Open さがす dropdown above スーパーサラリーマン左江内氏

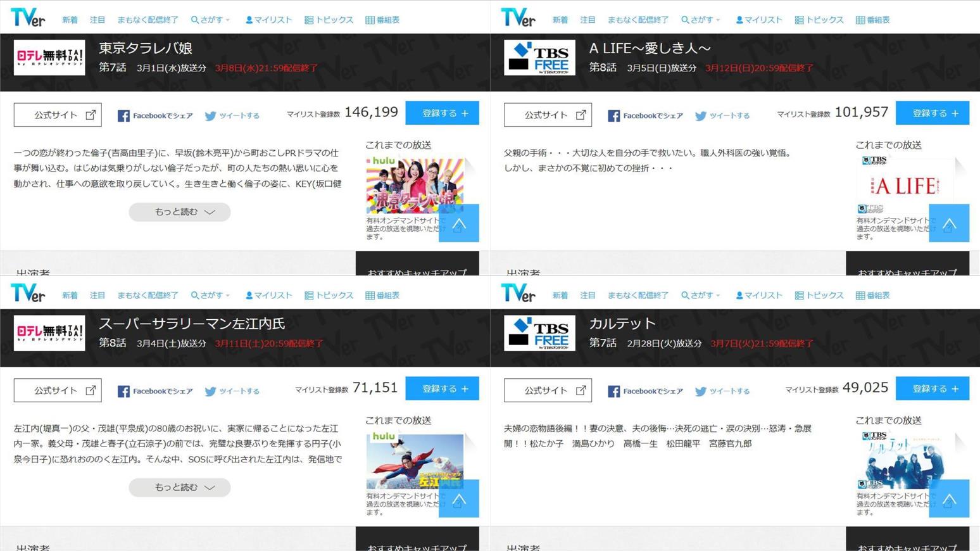tap(211, 295)
